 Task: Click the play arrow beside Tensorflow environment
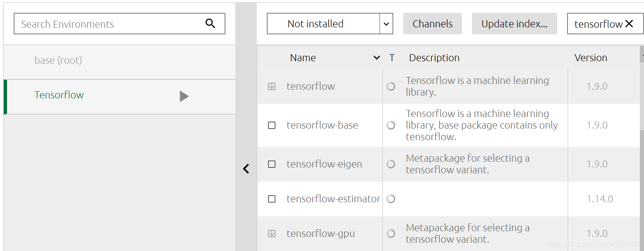click(x=184, y=96)
